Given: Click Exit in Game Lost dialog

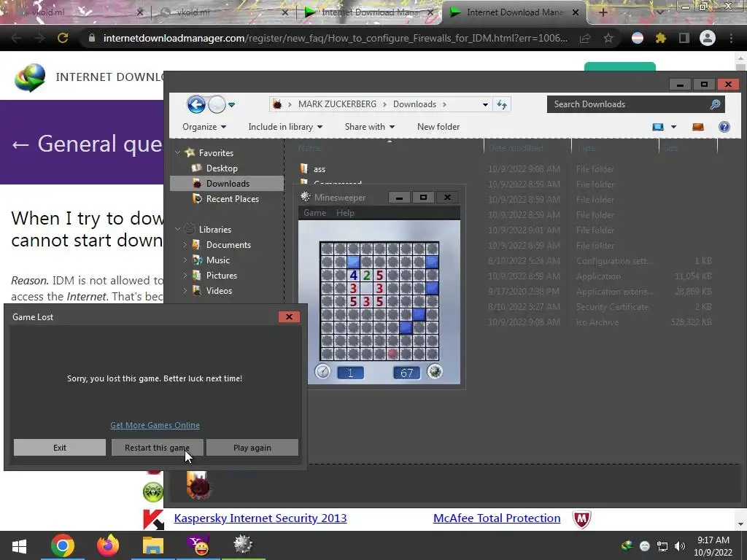Looking at the screenshot, I should tap(60, 448).
